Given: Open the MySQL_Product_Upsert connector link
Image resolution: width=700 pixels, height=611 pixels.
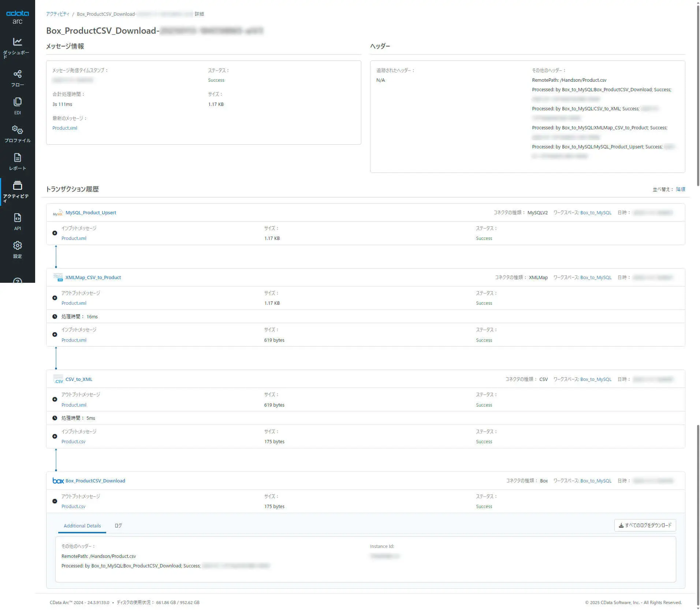Looking at the screenshot, I should click(x=91, y=213).
